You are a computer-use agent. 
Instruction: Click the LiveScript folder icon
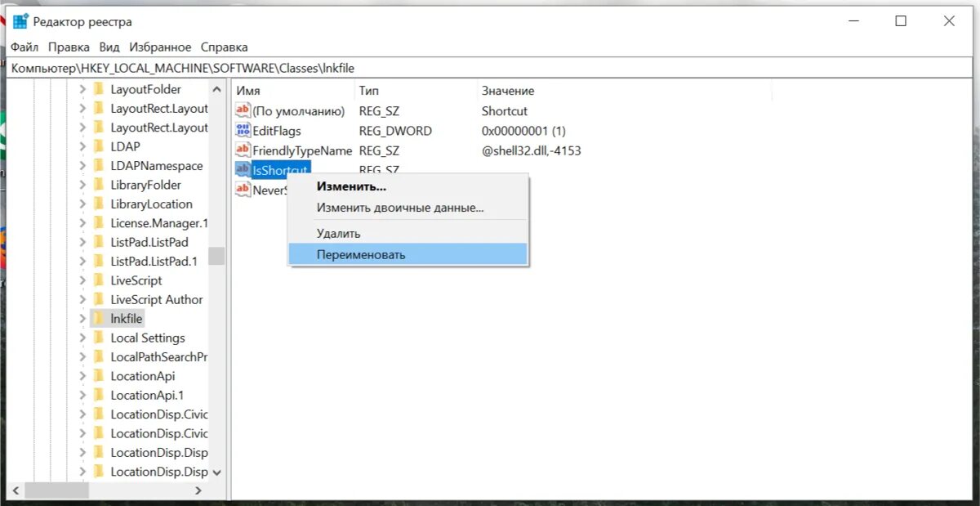point(99,280)
